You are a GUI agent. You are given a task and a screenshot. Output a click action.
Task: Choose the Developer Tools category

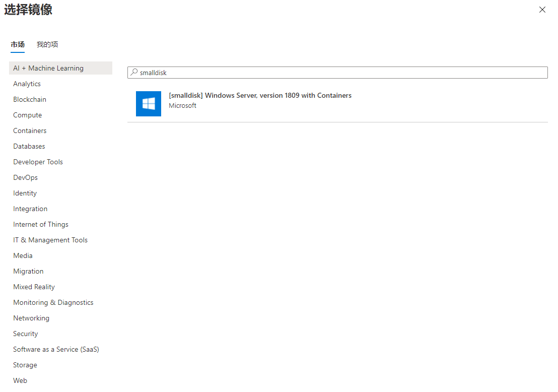[38, 162]
